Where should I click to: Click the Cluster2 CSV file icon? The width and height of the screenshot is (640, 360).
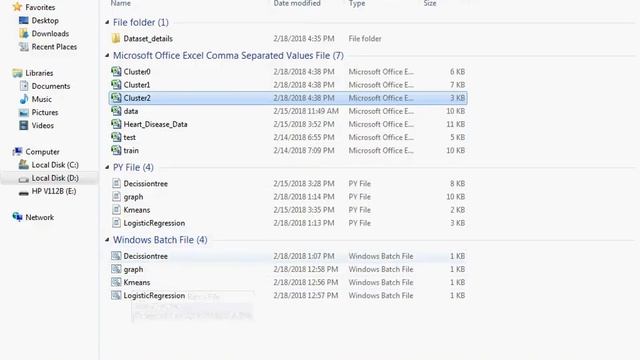point(116,98)
